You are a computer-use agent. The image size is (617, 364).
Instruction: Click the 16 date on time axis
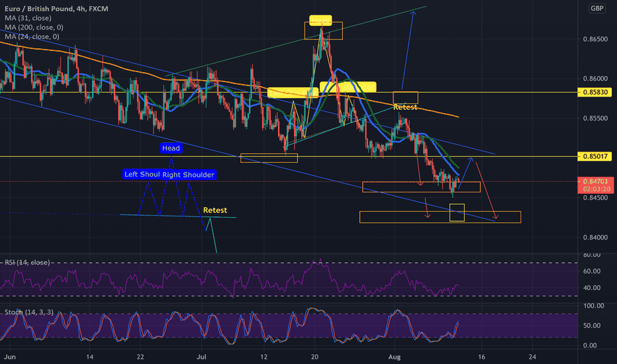(x=481, y=357)
